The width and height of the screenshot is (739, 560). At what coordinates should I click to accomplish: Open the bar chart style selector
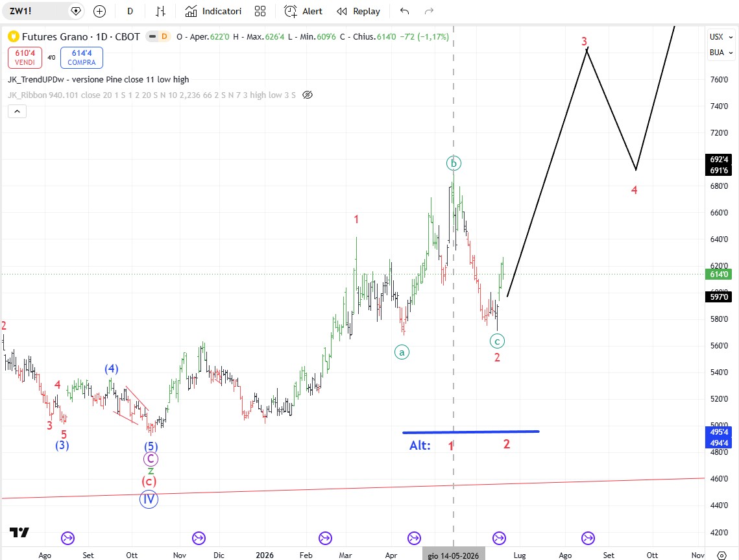[x=161, y=11]
